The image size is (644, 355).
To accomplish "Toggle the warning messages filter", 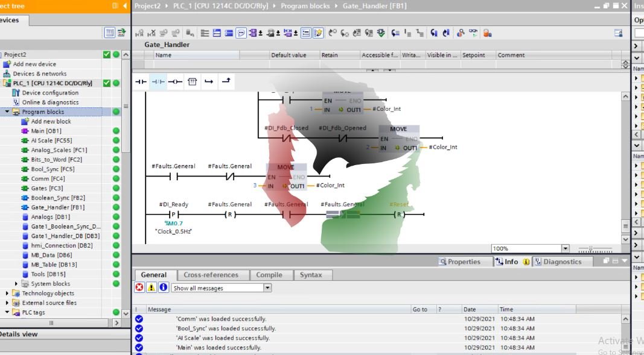I will [x=151, y=288].
